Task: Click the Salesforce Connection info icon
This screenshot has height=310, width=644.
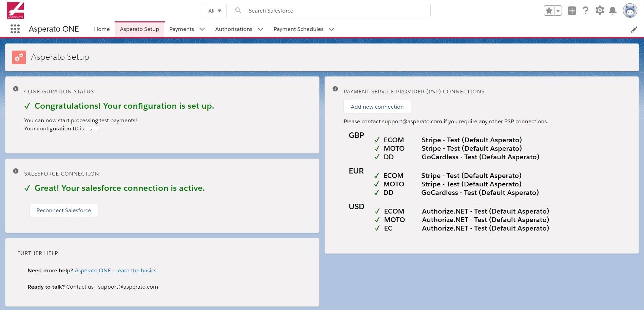Action: (16, 171)
